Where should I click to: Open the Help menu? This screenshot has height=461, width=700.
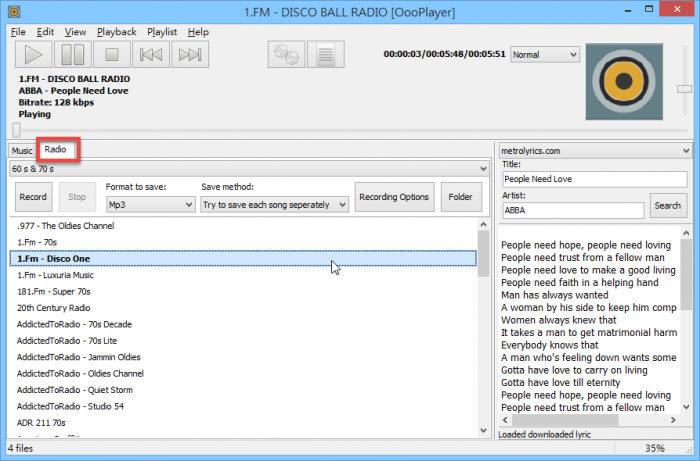coord(198,32)
